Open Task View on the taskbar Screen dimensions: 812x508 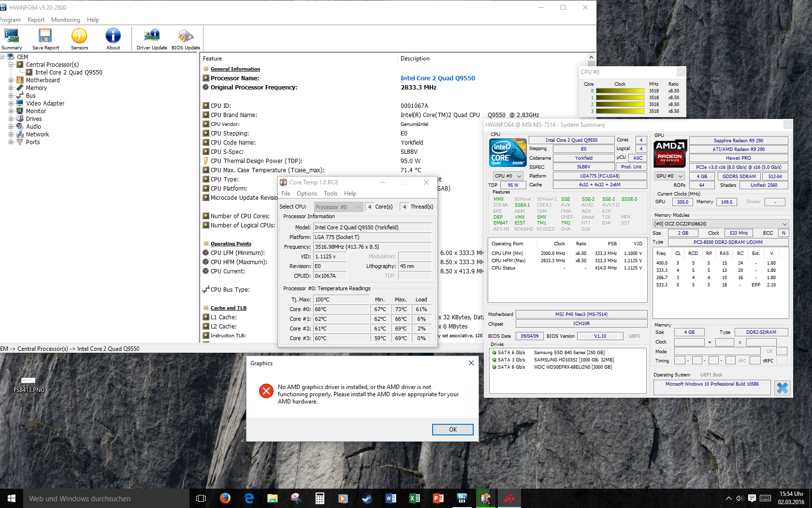click(x=201, y=498)
